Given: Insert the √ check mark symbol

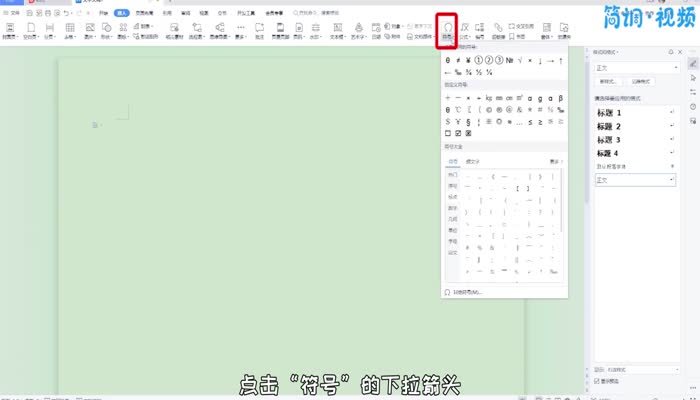Looking at the screenshot, I should tap(521, 60).
